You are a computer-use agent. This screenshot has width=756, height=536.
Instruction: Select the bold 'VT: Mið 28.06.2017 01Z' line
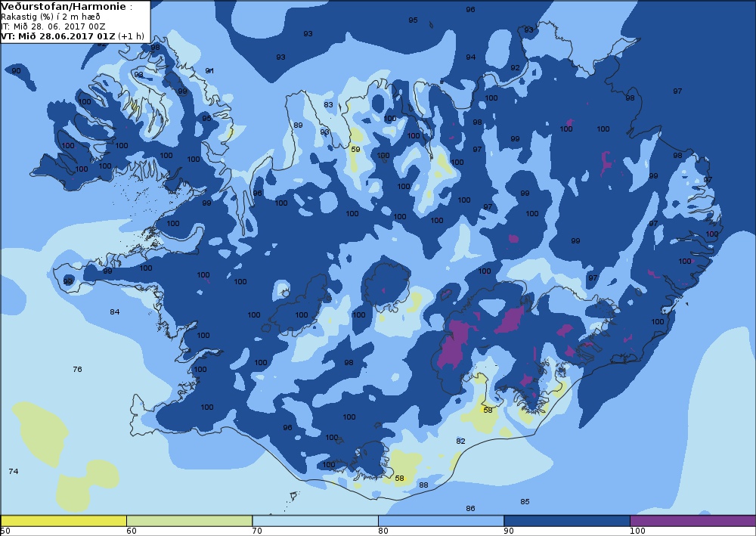[x=58, y=36]
